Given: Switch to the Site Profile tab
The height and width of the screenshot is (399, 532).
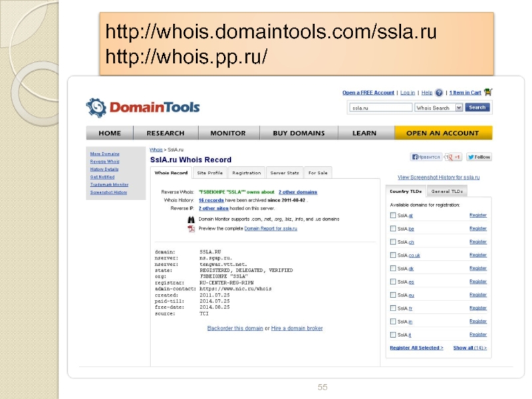Looking at the screenshot, I should coord(209,173).
